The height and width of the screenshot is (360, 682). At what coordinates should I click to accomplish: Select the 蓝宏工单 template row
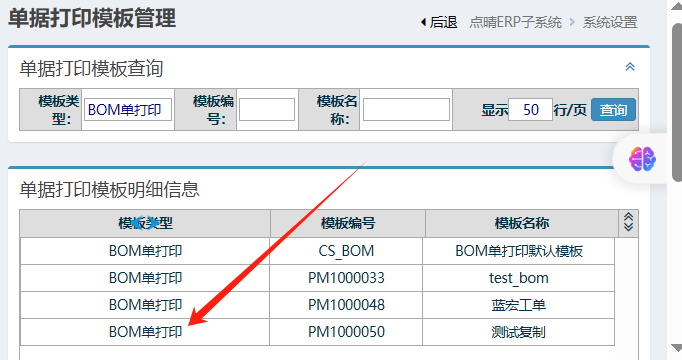tap(317, 305)
